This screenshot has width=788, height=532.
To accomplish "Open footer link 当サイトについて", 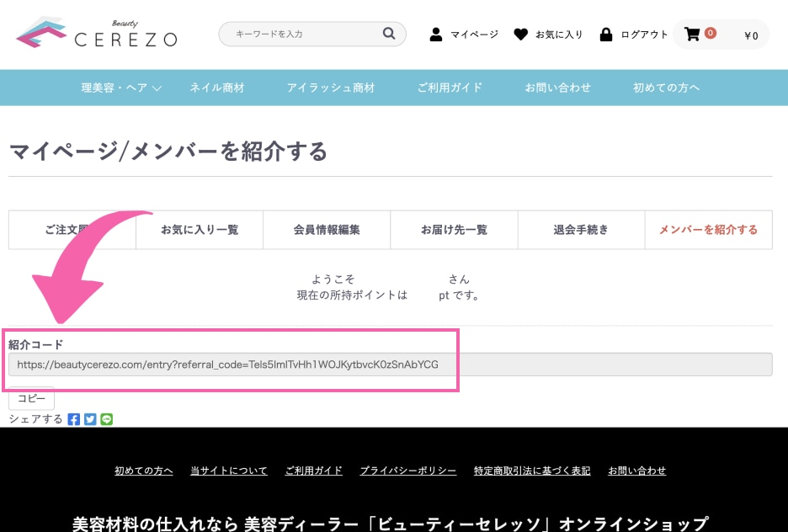I will tap(229, 471).
